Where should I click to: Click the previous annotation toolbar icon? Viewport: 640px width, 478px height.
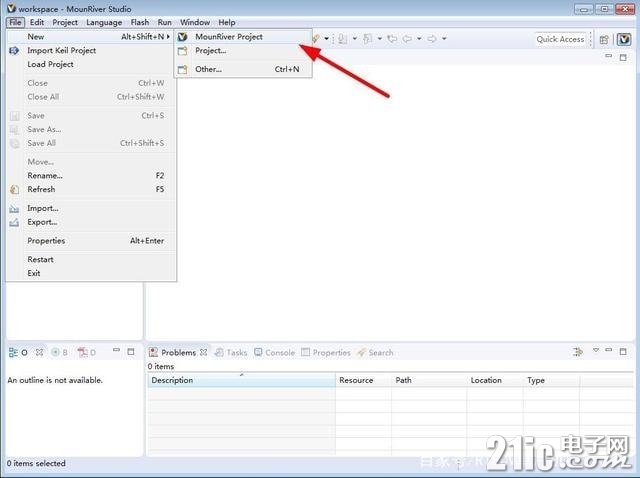368,39
